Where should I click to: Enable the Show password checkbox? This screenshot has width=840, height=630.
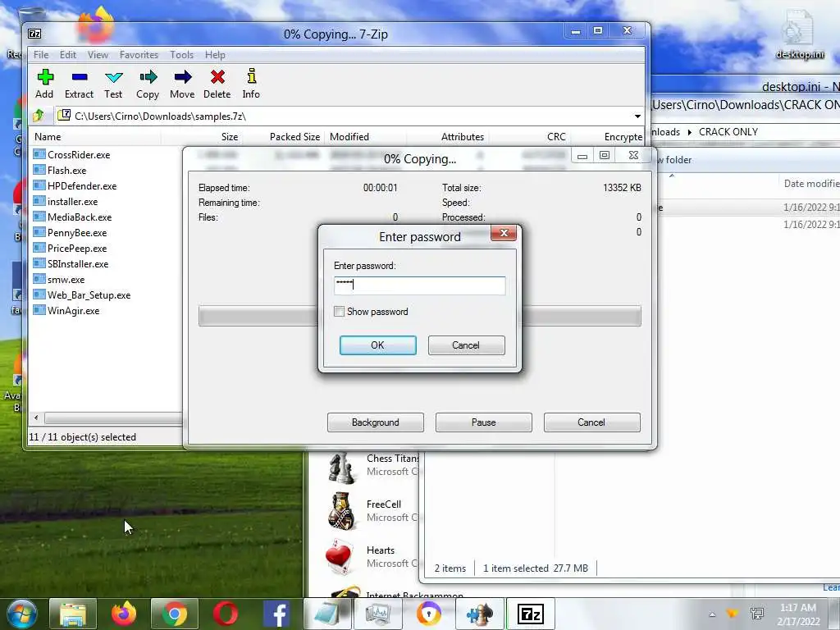tap(339, 311)
